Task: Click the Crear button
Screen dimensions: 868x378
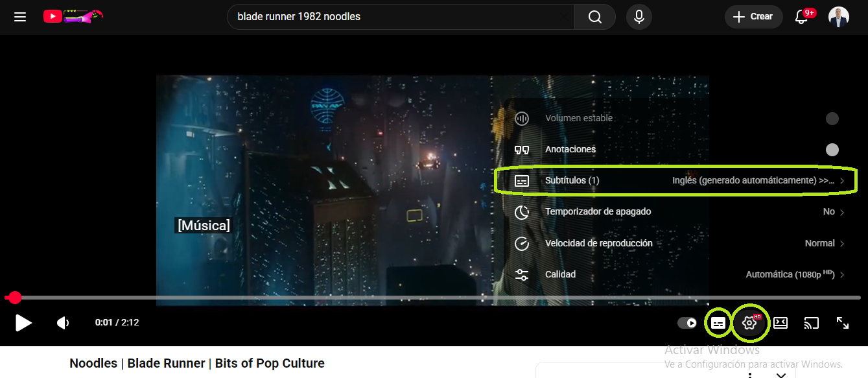Action: (x=753, y=17)
